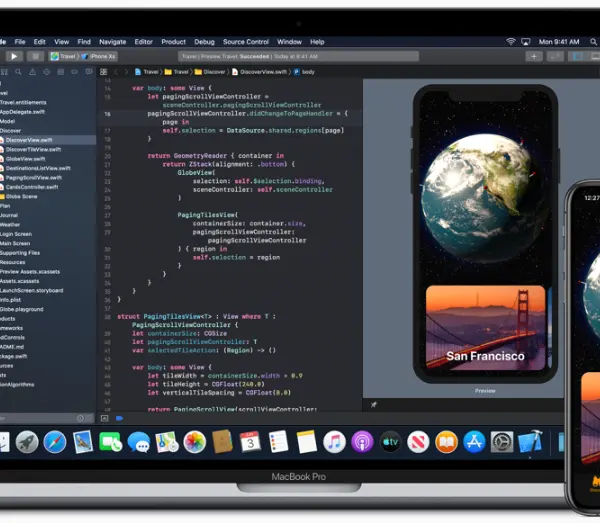Viewport: 600px width, 523px height.
Task: Select DiscoverTileView.swift in navigator
Action: tap(33, 150)
